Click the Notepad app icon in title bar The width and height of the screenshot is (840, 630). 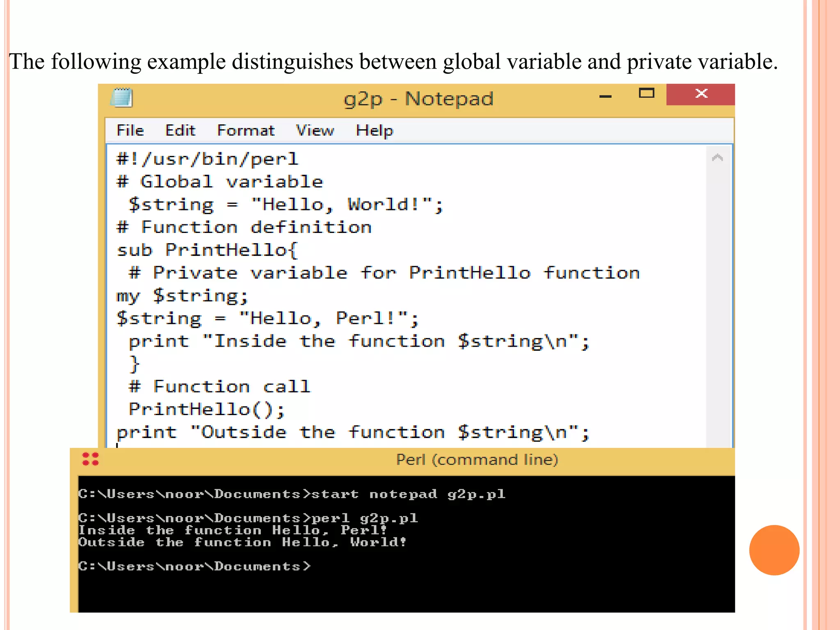coord(122,98)
